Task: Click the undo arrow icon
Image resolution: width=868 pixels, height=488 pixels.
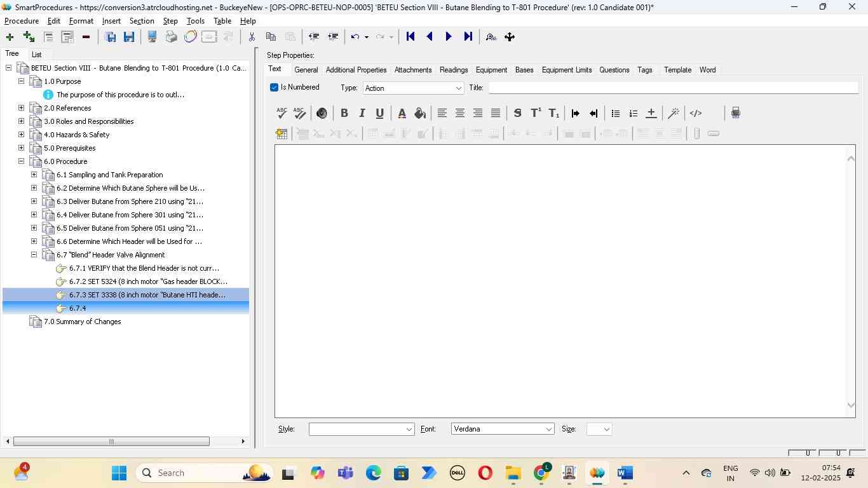Action: 355,37
